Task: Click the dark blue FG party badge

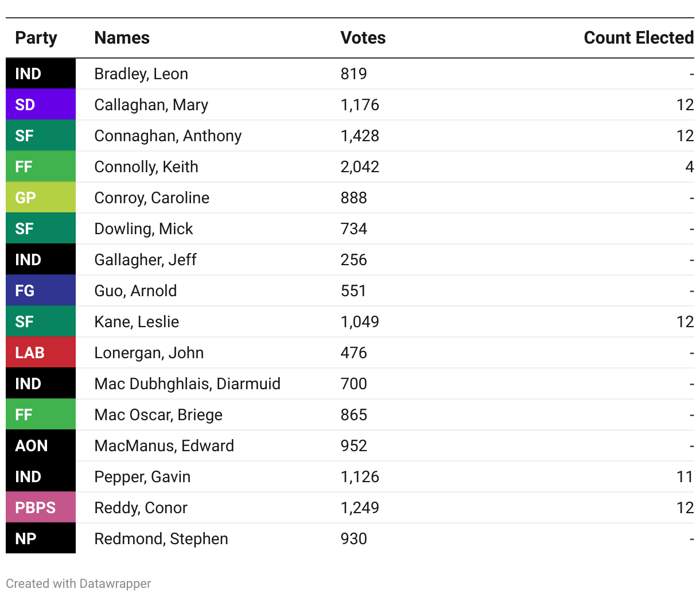Action: click(x=40, y=290)
